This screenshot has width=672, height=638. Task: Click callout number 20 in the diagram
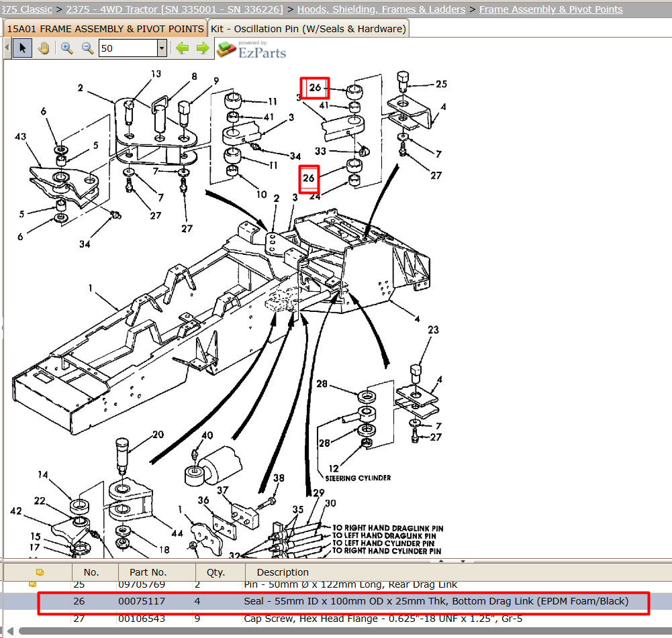pyautogui.click(x=158, y=435)
